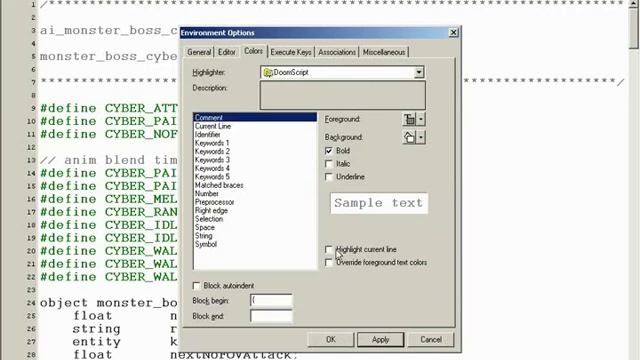
Task: Click the Apply button
Action: pyautogui.click(x=380, y=340)
